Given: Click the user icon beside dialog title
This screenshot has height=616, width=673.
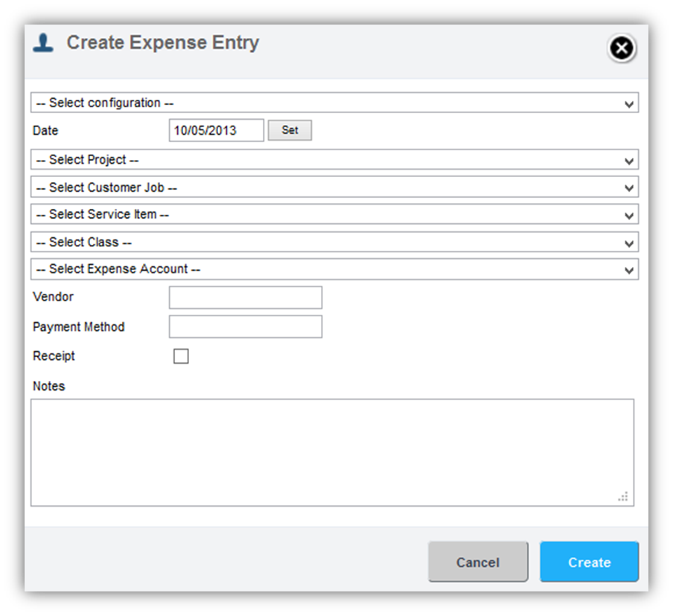Looking at the screenshot, I should [x=43, y=43].
